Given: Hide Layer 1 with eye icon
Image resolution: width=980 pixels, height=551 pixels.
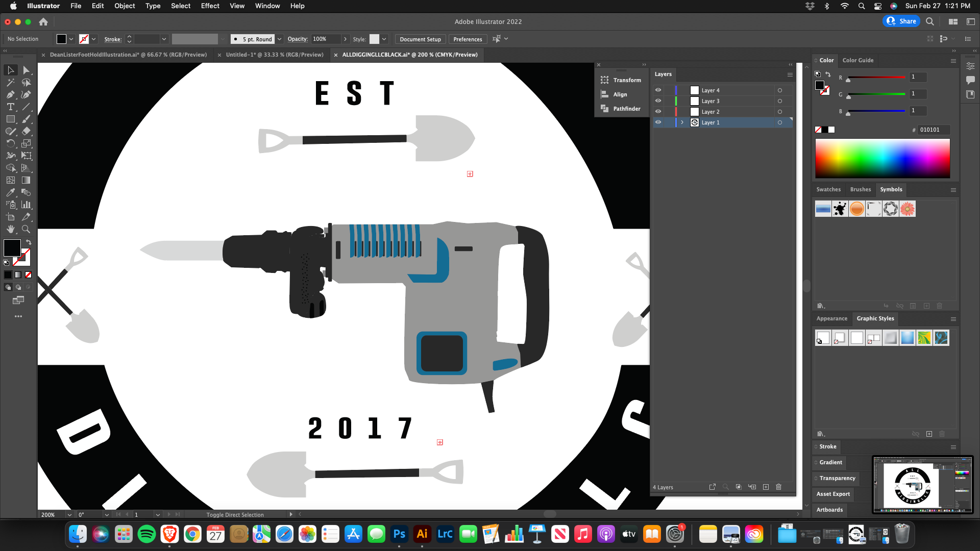Looking at the screenshot, I should coord(658,122).
